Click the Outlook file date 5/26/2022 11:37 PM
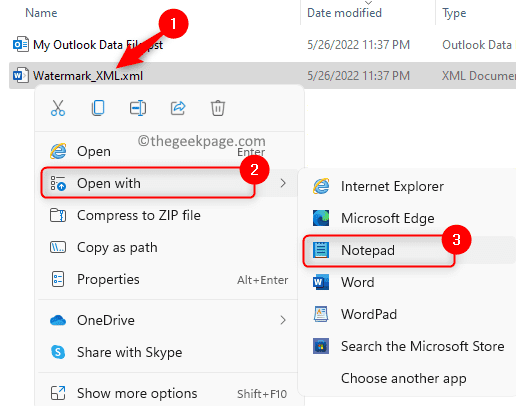 [358, 45]
